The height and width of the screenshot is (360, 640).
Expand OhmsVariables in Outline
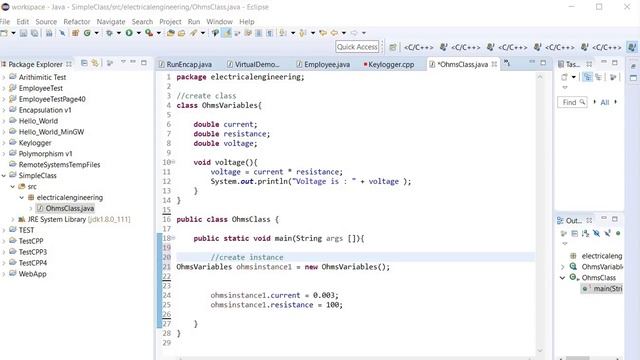[563, 267]
